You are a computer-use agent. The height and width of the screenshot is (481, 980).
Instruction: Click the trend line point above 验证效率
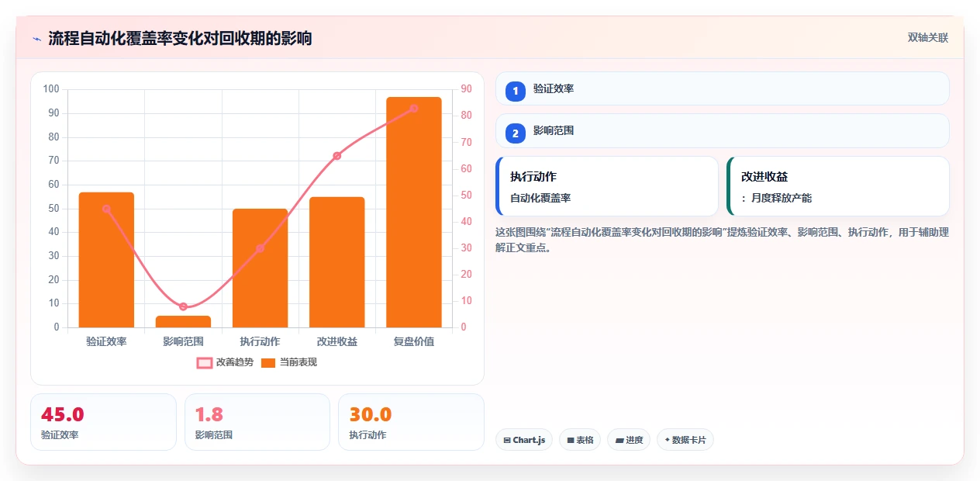(x=106, y=209)
